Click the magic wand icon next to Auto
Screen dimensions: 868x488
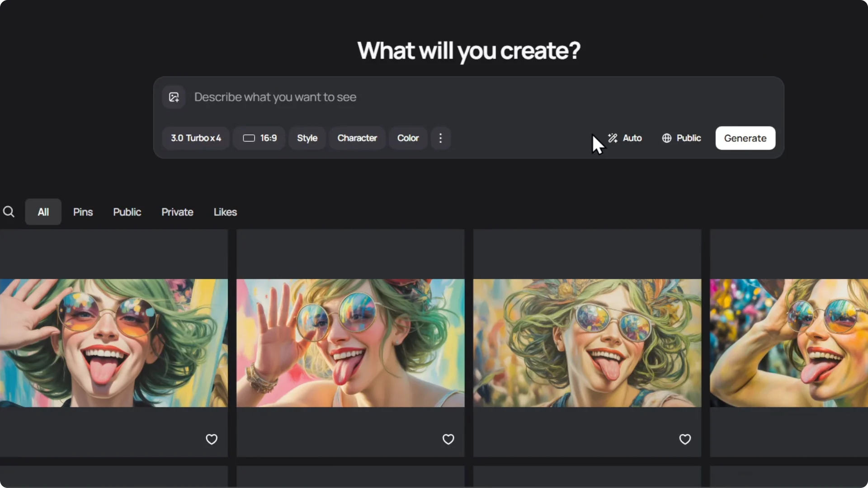click(x=613, y=138)
